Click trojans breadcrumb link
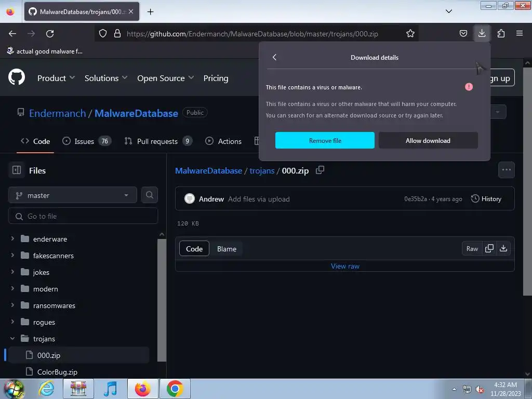The width and height of the screenshot is (532, 399). point(262,170)
